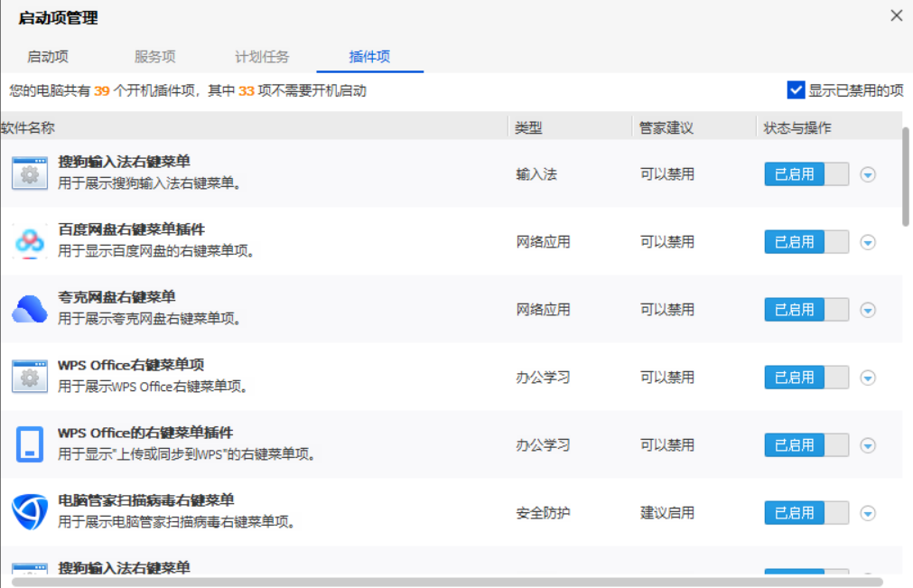Select WPS Office的右键菜单插件 title text

point(145,433)
